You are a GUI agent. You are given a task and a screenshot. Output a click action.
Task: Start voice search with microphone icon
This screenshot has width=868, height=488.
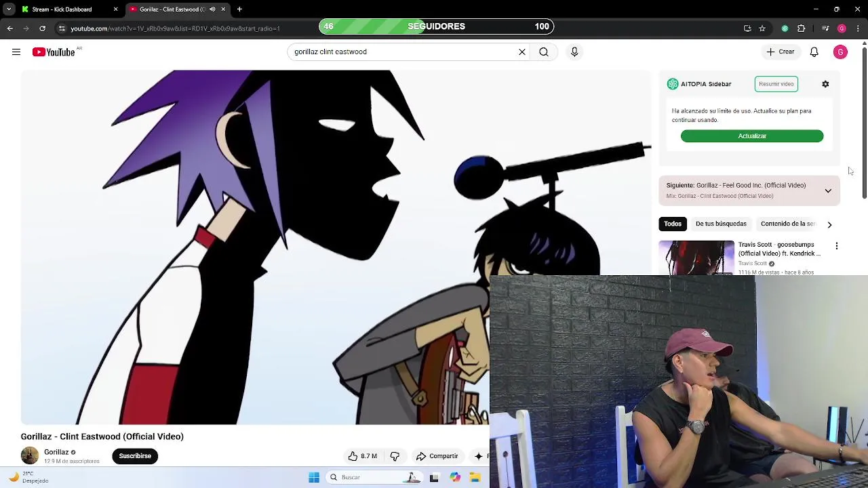coord(574,52)
